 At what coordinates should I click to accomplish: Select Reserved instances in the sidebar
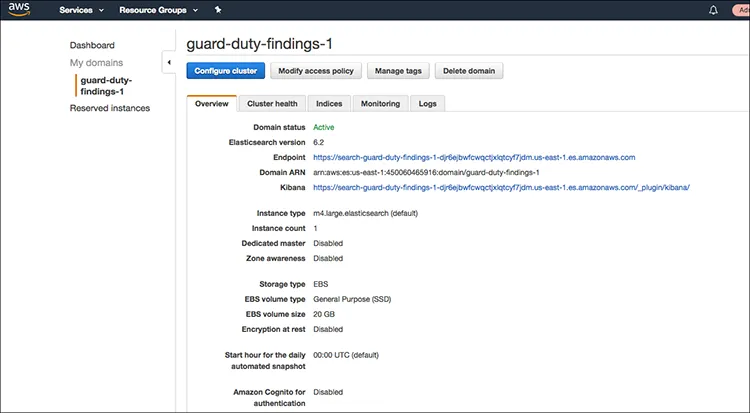click(x=110, y=108)
